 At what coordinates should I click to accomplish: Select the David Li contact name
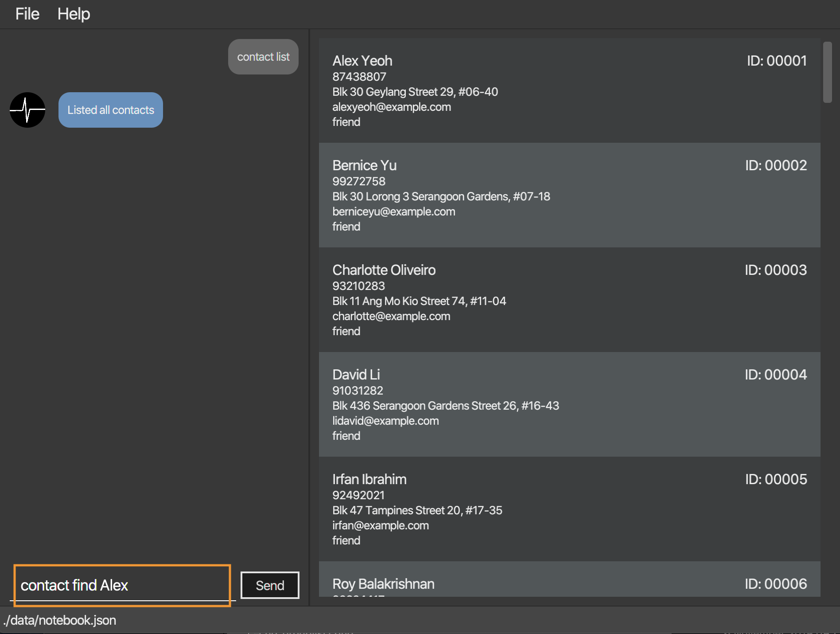pyautogui.click(x=356, y=375)
